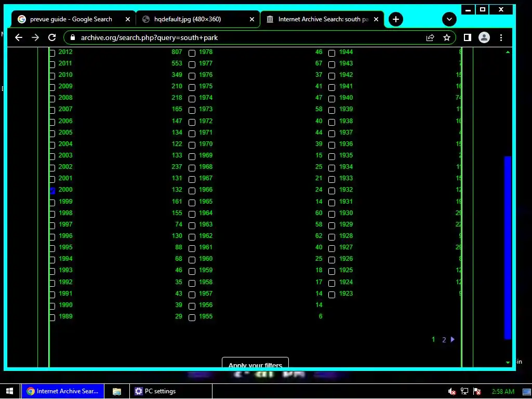Reload the archive.org page
Image resolution: width=532 pixels, height=399 pixels.
tap(52, 37)
